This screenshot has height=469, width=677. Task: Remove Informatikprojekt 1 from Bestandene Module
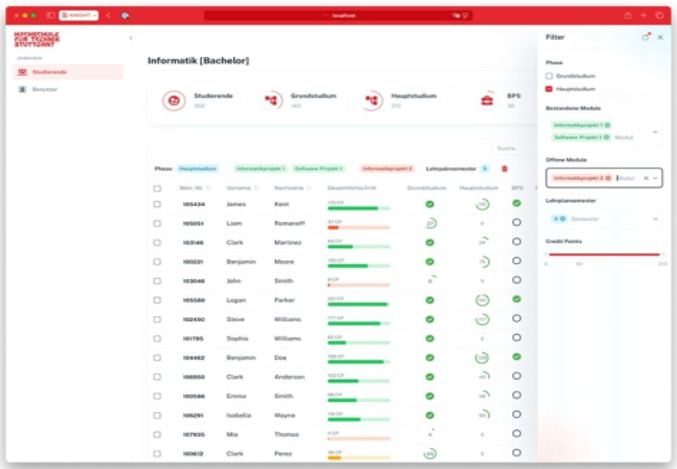coord(607,125)
